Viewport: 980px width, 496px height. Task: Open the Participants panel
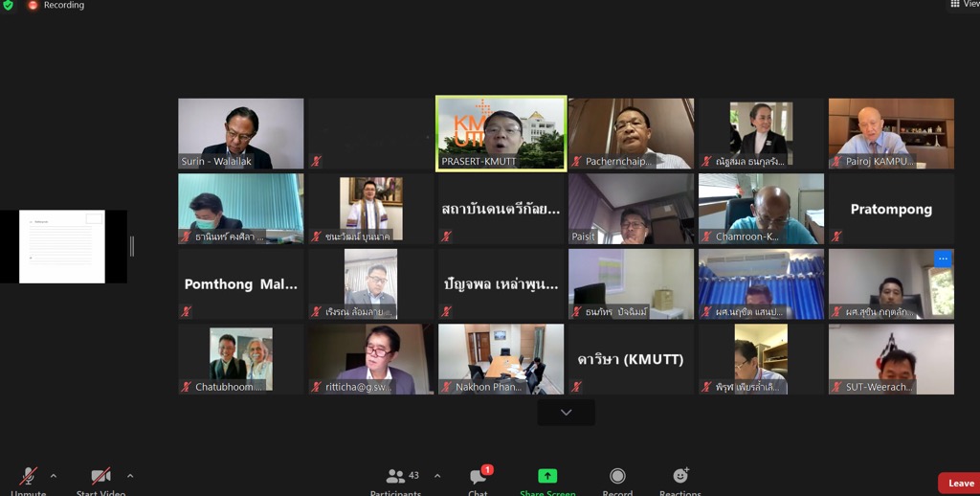[396, 480]
